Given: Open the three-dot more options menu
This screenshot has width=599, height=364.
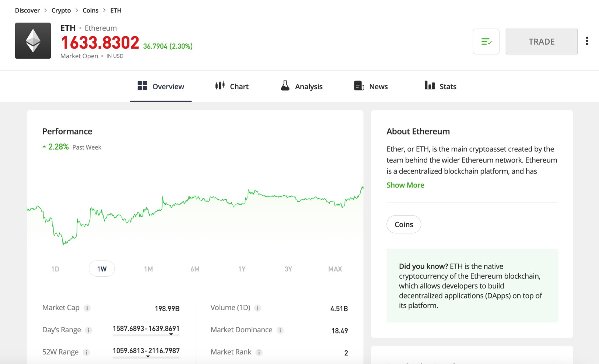Looking at the screenshot, I should [x=587, y=41].
